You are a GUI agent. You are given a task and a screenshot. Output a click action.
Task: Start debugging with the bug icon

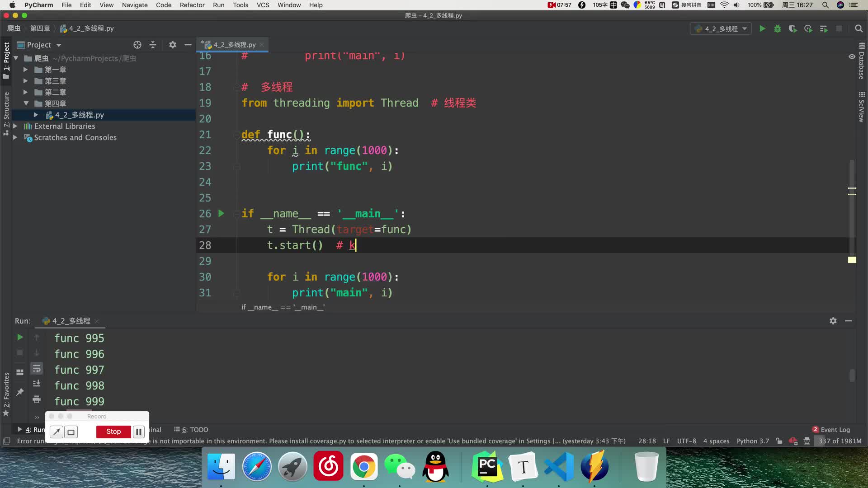coord(778,28)
